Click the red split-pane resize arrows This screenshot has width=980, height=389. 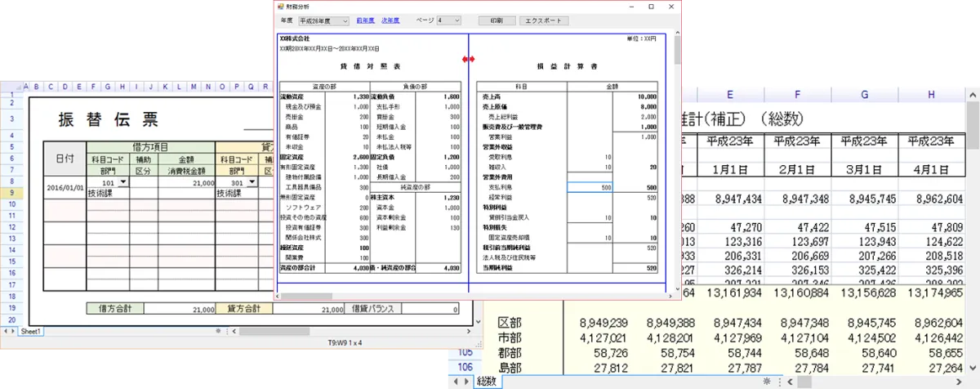pos(469,60)
